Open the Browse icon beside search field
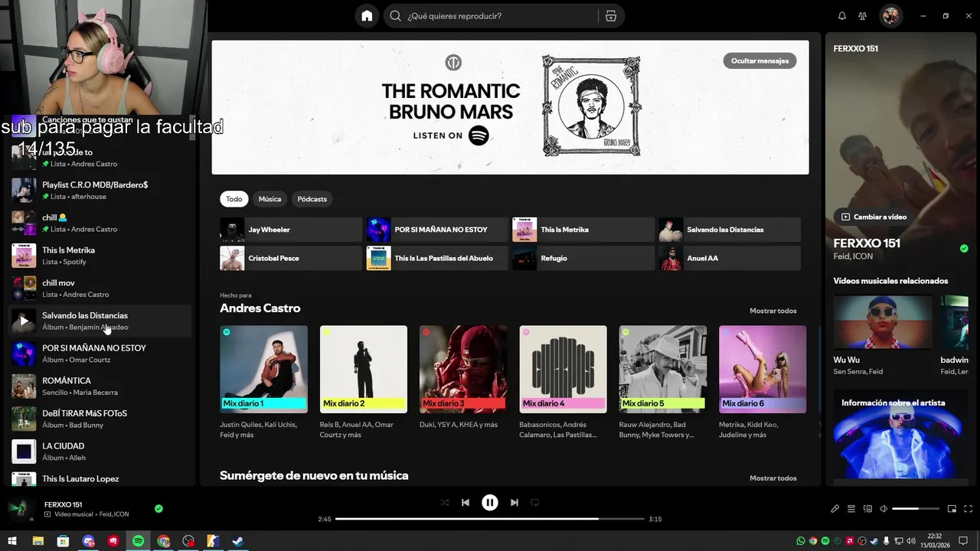 tap(611, 16)
